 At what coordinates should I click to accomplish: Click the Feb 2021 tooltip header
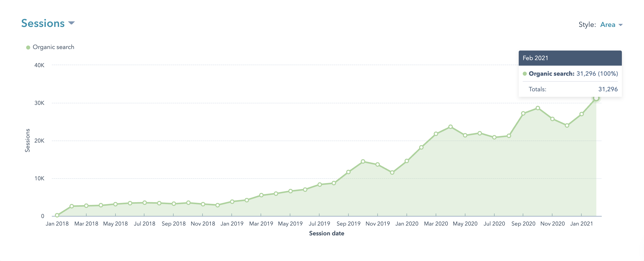point(570,58)
